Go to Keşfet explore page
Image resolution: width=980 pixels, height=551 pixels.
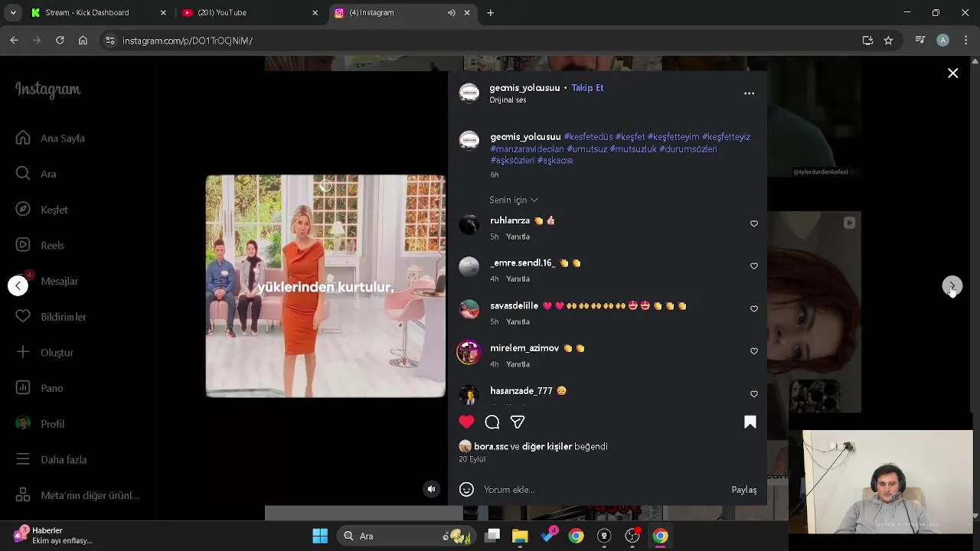(42, 210)
